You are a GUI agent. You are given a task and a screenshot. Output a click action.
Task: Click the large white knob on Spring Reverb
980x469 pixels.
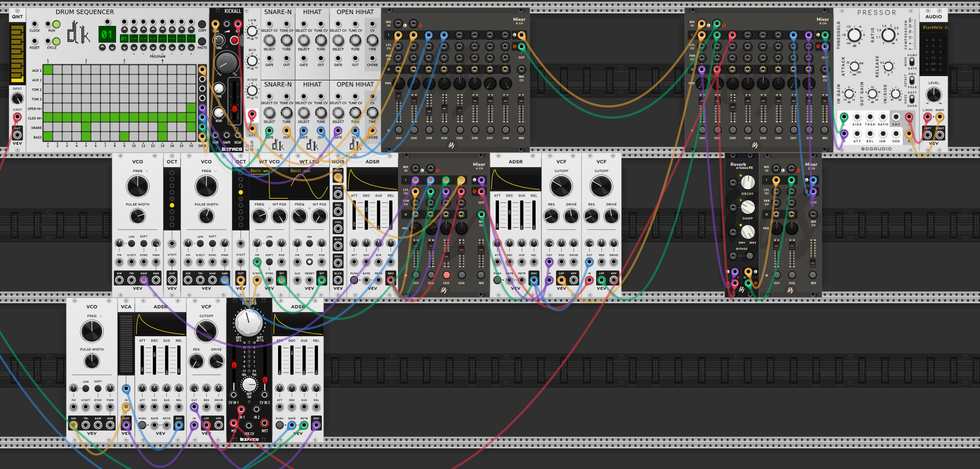[x=248, y=323]
